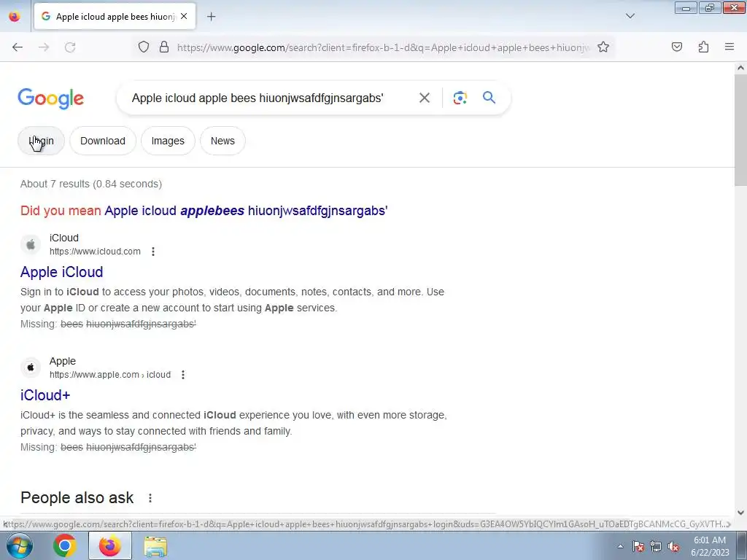Viewport: 747px width, 560px height.
Task: Open the tracking protection shield icon
Action: click(x=144, y=47)
